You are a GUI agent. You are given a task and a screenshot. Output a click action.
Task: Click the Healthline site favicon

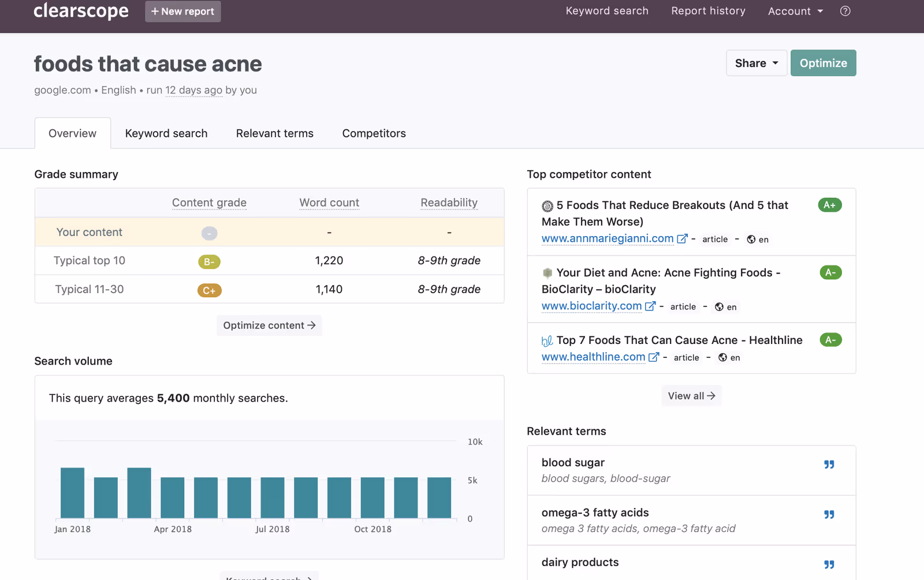547,340
